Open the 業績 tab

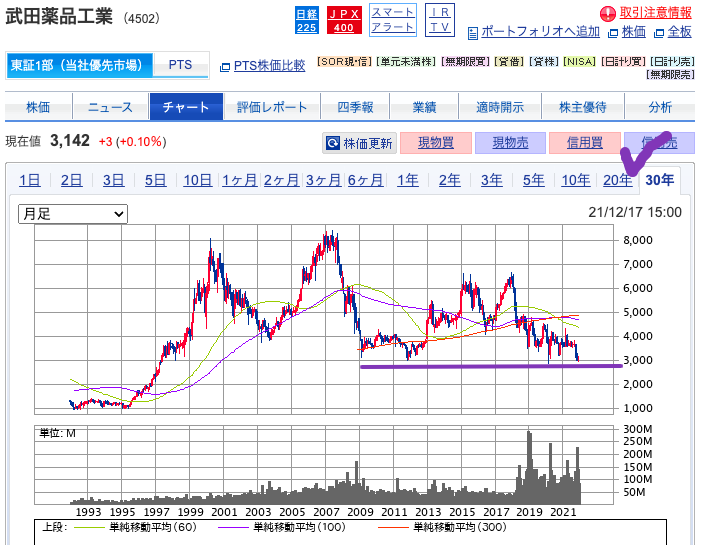(x=424, y=107)
